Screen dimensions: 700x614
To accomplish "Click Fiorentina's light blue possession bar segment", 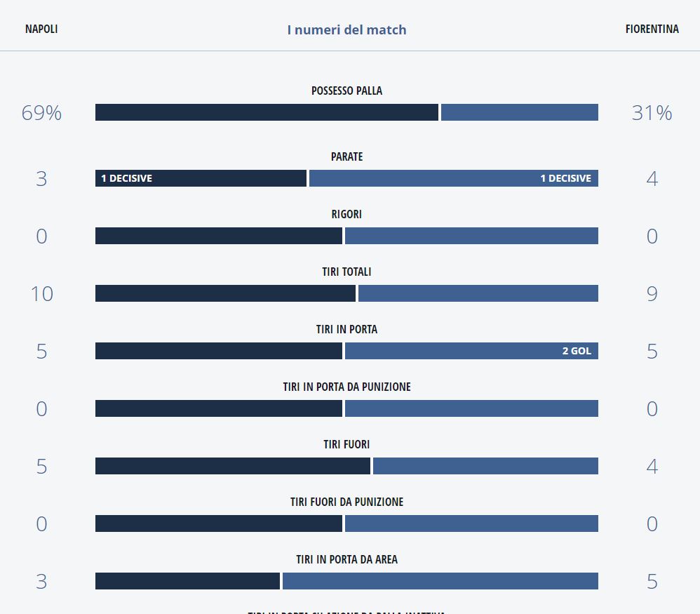I will 519,112.
